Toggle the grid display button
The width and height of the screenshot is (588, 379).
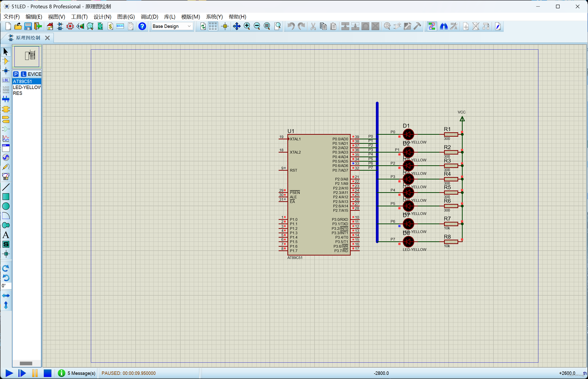coord(213,26)
